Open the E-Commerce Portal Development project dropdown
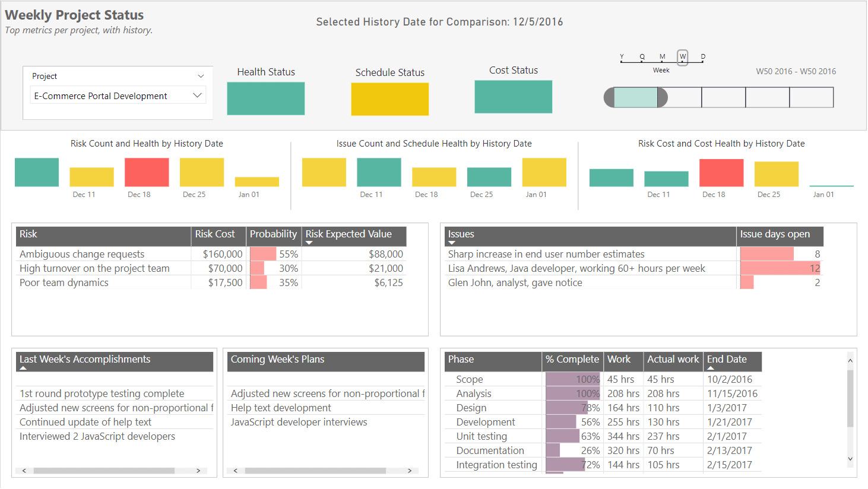The image size is (868, 489). click(x=118, y=96)
